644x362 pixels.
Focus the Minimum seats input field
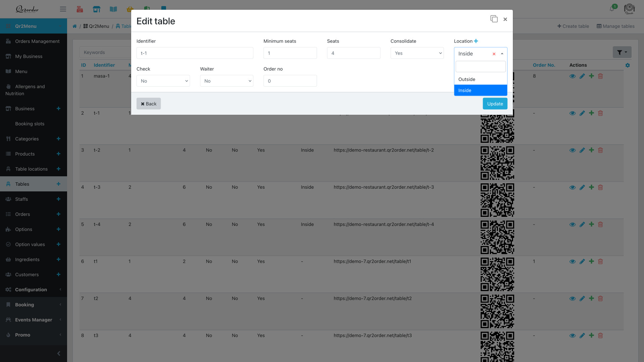290,53
